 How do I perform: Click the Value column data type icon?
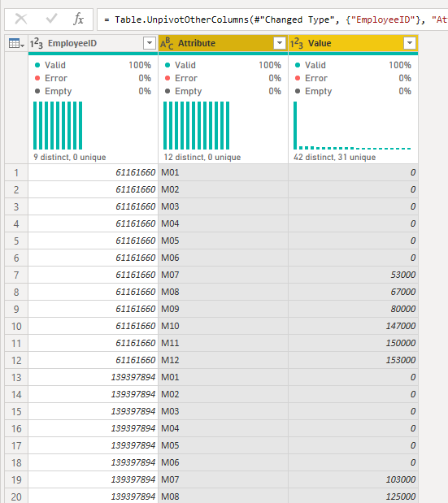pos(297,43)
